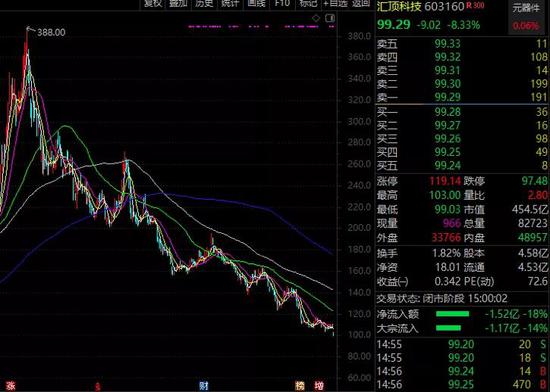Select the 买二 row at 99.27
This screenshot has width=550, height=392.
[x=462, y=126]
